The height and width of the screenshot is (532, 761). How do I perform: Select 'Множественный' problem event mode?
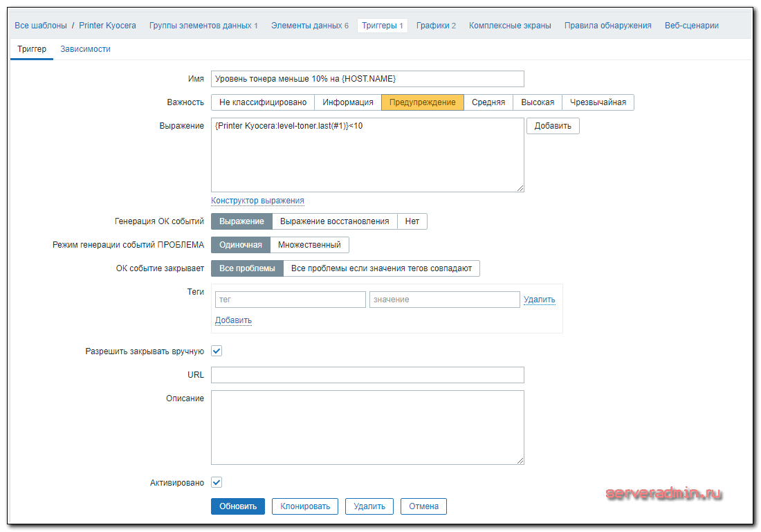click(x=309, y=245)
